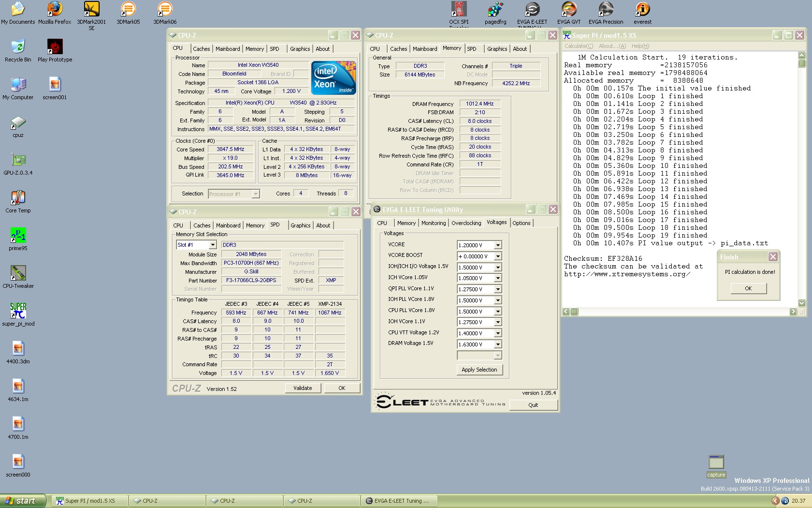Open DRAM Voltage 1.5V dropdown
The image size is (812, 508).
click(498, 344)
